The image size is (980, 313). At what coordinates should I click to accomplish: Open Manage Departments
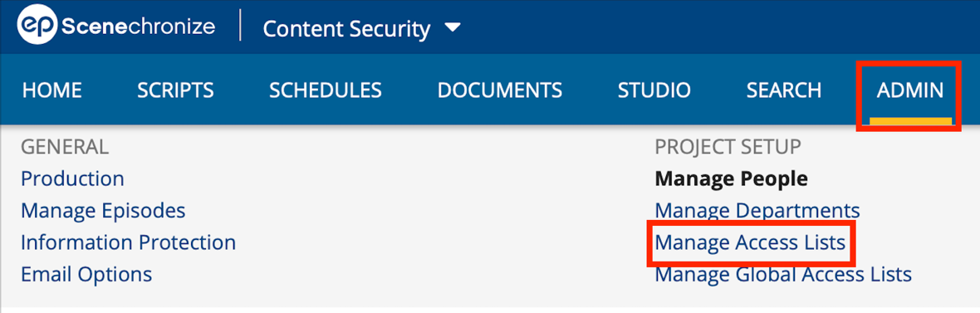pos(757,211)
